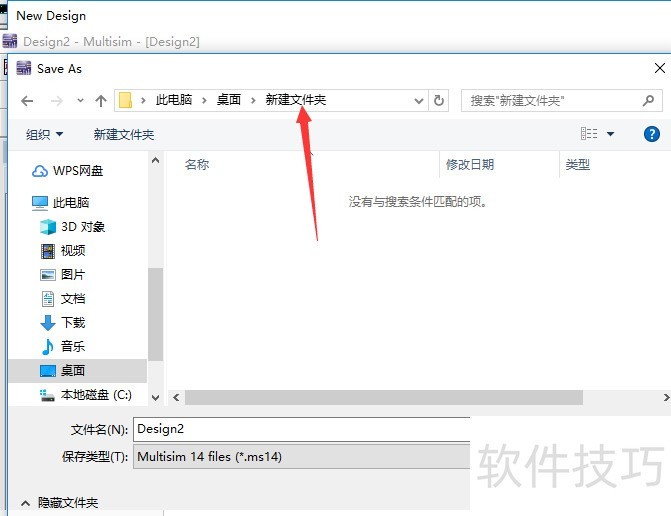Open the address bar history dropdown

point(419,101)
